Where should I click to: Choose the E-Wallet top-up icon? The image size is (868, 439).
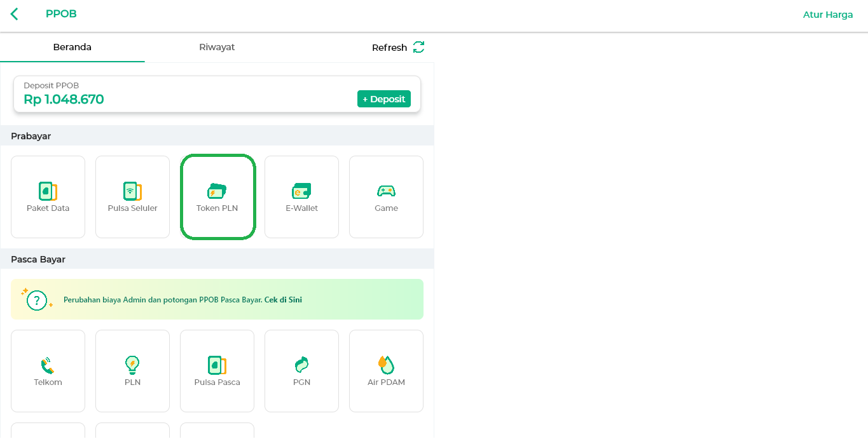click(301, 197)
